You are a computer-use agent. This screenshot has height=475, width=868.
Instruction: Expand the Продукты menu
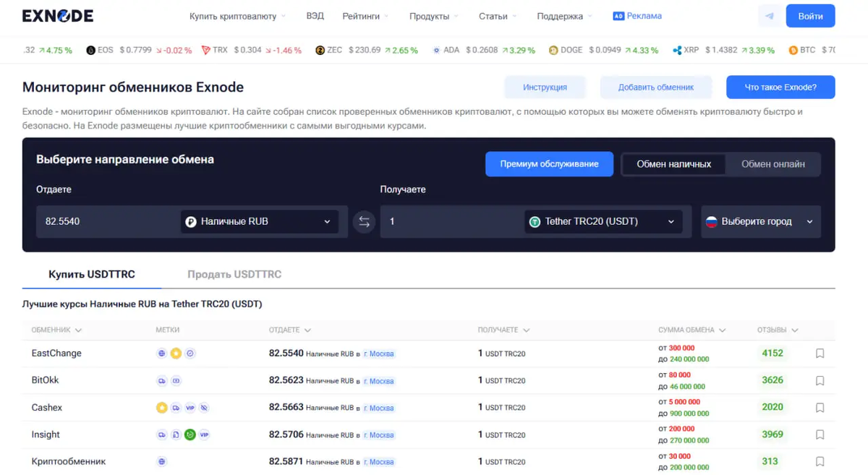coord(434,16)
